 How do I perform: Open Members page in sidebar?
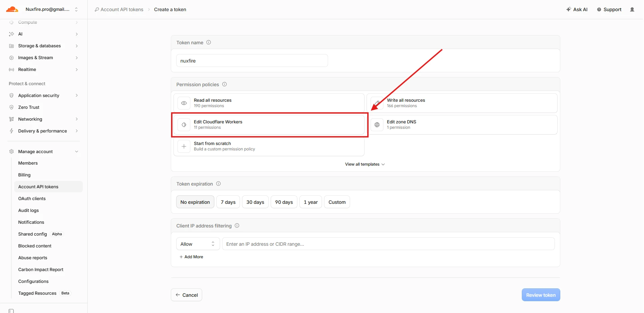point(48,163)
